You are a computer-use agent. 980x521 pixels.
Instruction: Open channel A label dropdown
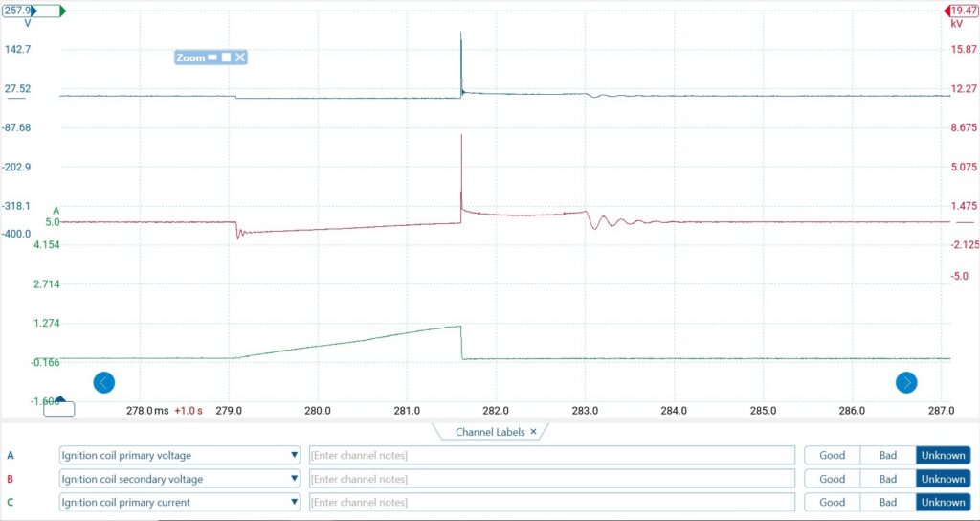coord(294,456)
